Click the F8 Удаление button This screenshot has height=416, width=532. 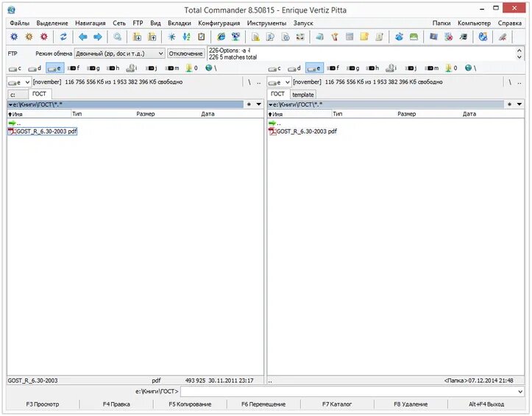coord(411,404)
